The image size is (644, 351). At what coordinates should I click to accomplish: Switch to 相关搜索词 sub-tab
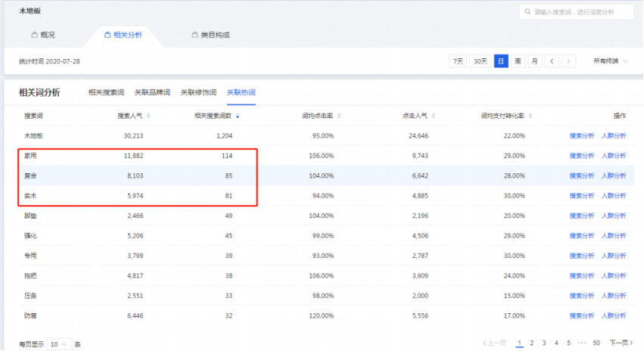point(106,92)
